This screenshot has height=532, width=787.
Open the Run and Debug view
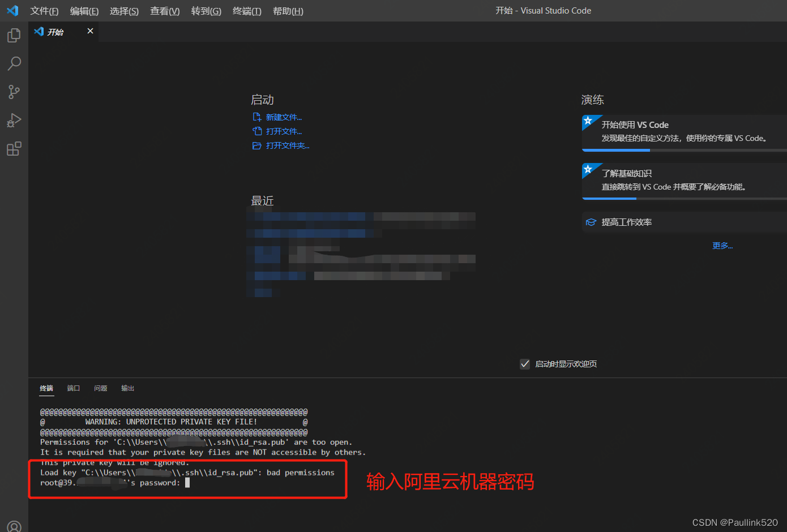14,120
